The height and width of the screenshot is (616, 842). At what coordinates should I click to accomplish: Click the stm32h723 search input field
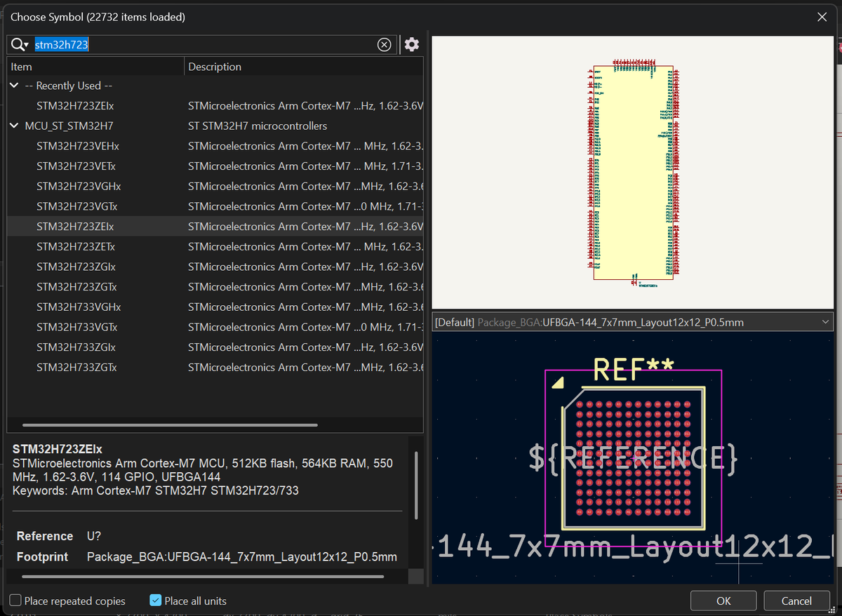pyautogui.click(x=203, y=45)
